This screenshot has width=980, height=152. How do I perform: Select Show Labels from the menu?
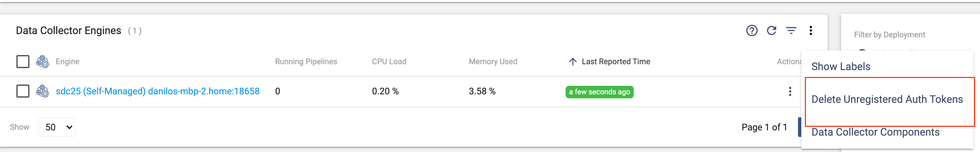841,67
